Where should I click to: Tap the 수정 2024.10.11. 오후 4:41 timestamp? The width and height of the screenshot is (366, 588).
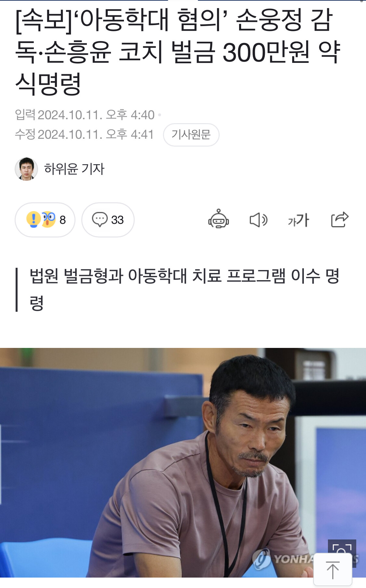[84, 135]
